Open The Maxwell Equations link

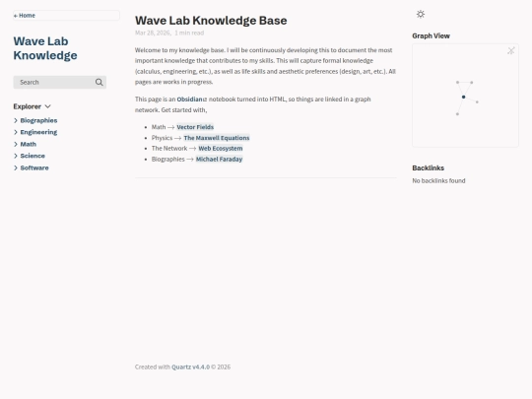pyautogui.click(x=217, y=138)
